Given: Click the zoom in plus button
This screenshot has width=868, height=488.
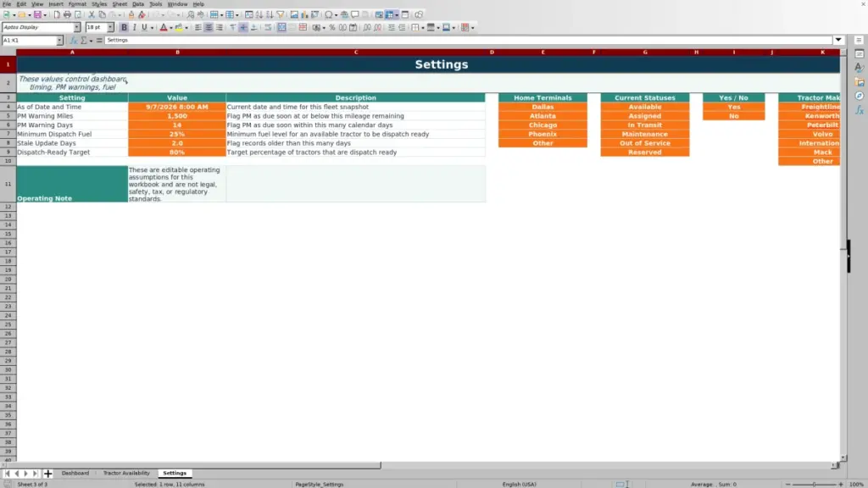Looking at the screenshot, I should coord(840,484).
